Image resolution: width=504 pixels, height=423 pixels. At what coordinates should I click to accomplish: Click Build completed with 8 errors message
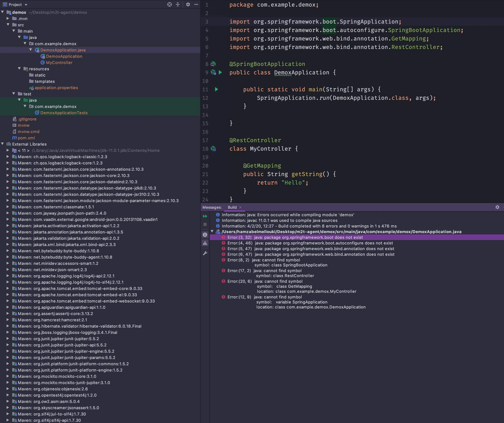pos(309,226)
